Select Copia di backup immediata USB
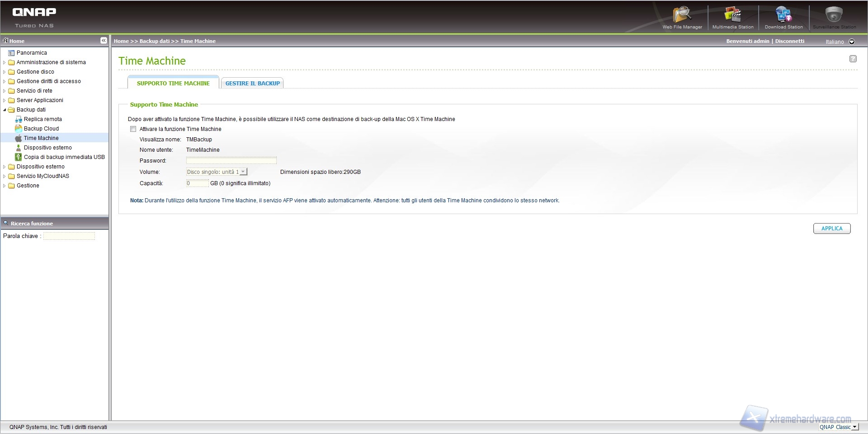The image size is (868, 434). (x=64, y=157)
